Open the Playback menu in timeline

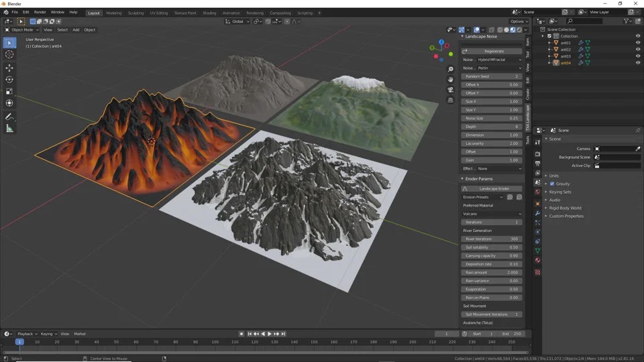(27, 334)
